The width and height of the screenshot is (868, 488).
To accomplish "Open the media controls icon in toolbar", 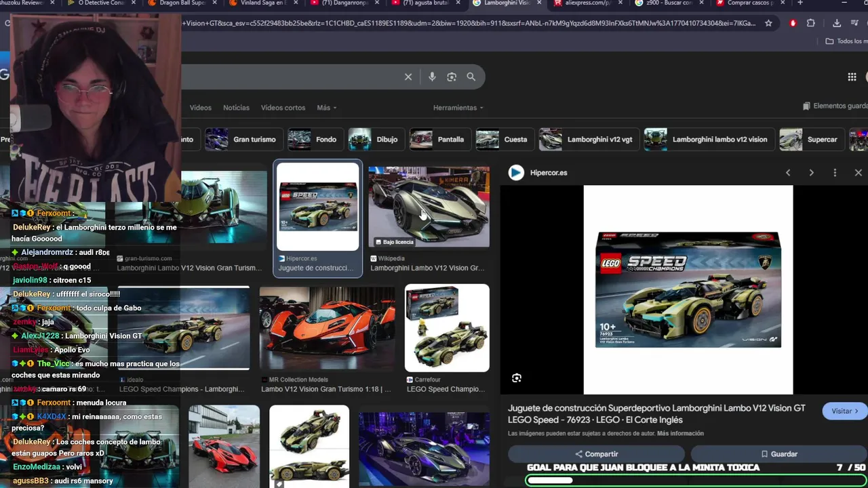I will tap(854, 23).
